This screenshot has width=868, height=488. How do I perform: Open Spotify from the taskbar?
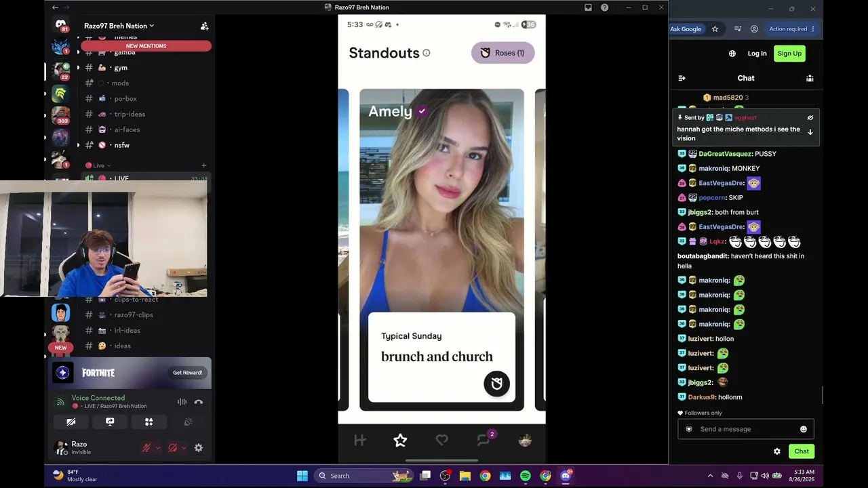[526, 476]
